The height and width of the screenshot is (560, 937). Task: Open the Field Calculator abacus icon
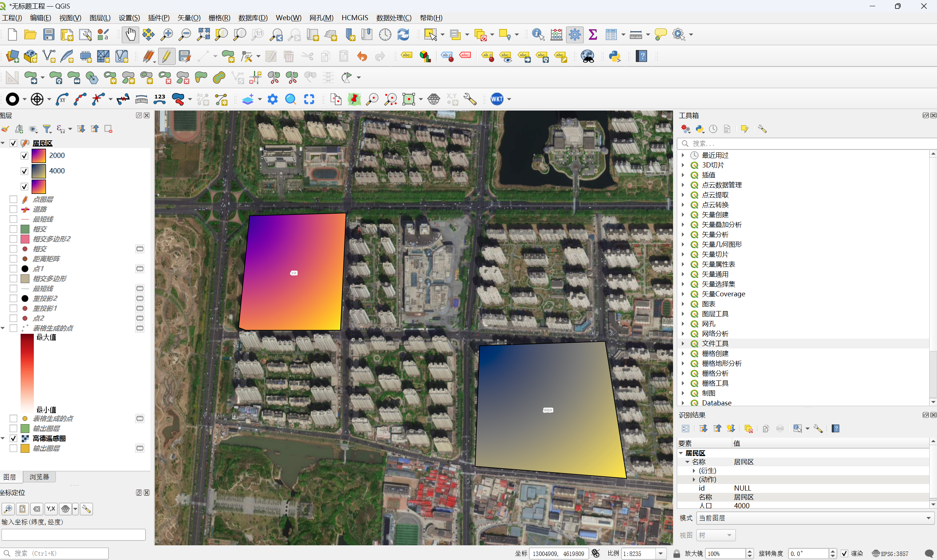click(x=556, y=35)
